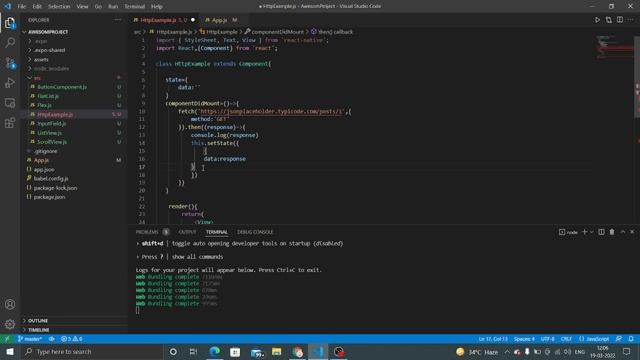Click the master branch in status bar
This screenshot has width=640, height=360.
point(30,339)
